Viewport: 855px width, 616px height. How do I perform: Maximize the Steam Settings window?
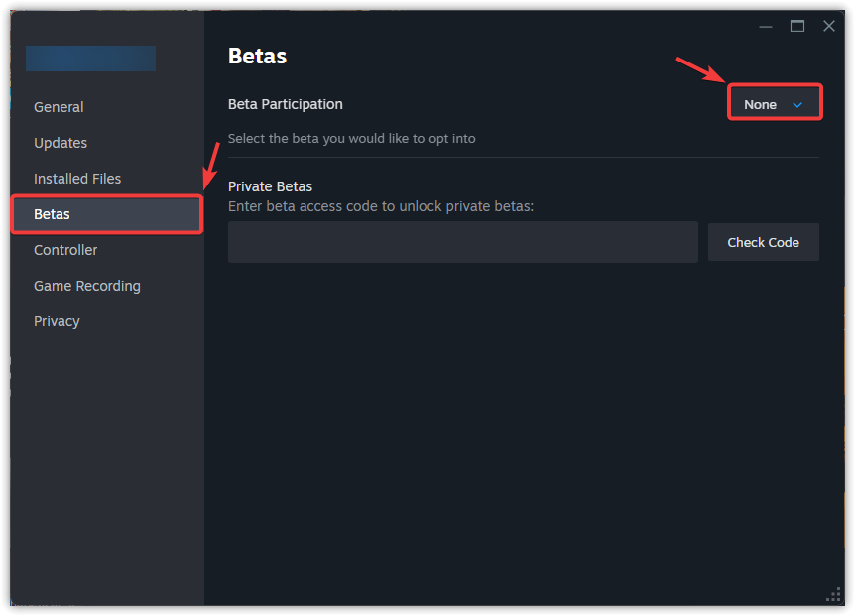pyautogui.click(x=796, y=26)
